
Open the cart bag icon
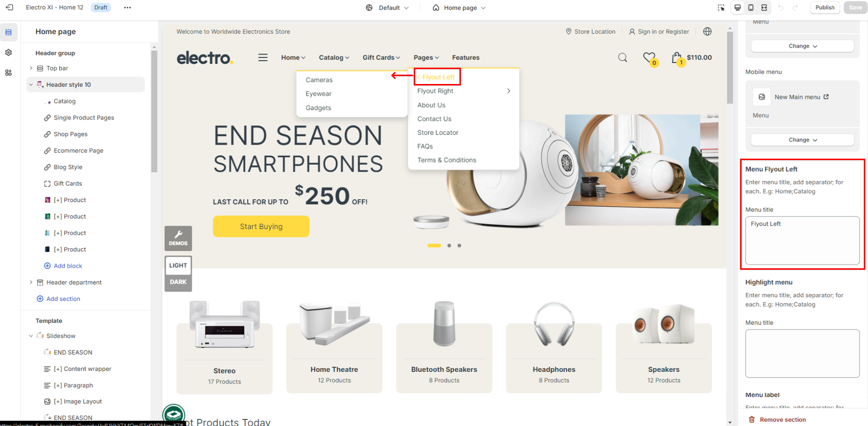click(x=677, y=58)
